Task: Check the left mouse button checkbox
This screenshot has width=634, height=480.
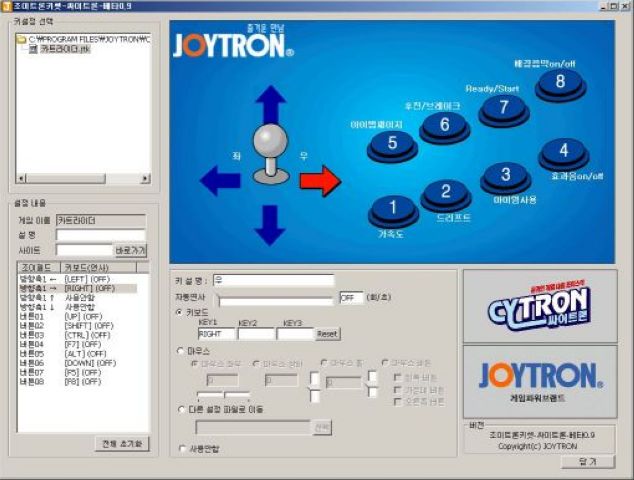Action: pyautogui.click(x=397, y=377)
